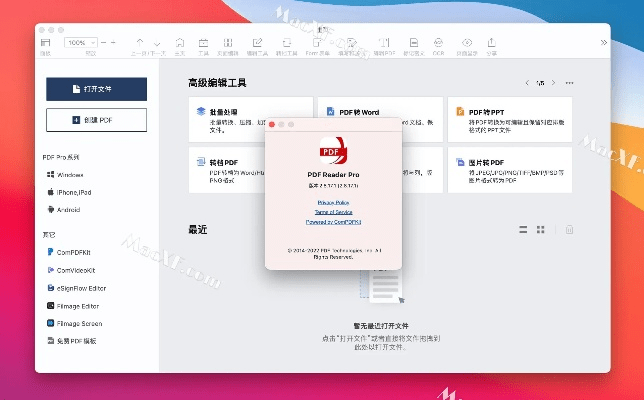The width and height of the screenshot is (644, 400).
Task: Open the Powered by ComPDFKit link
Action: (334, 222)
